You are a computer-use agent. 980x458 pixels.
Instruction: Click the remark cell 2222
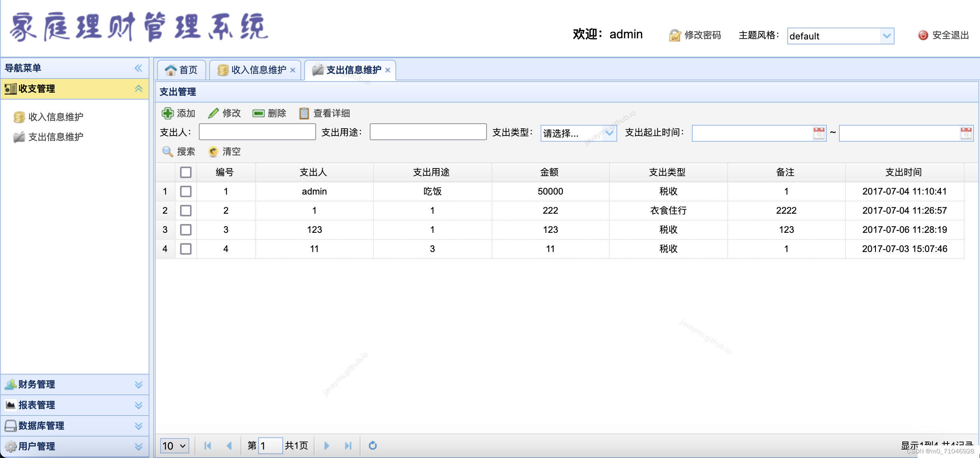[x=786, y=211]
